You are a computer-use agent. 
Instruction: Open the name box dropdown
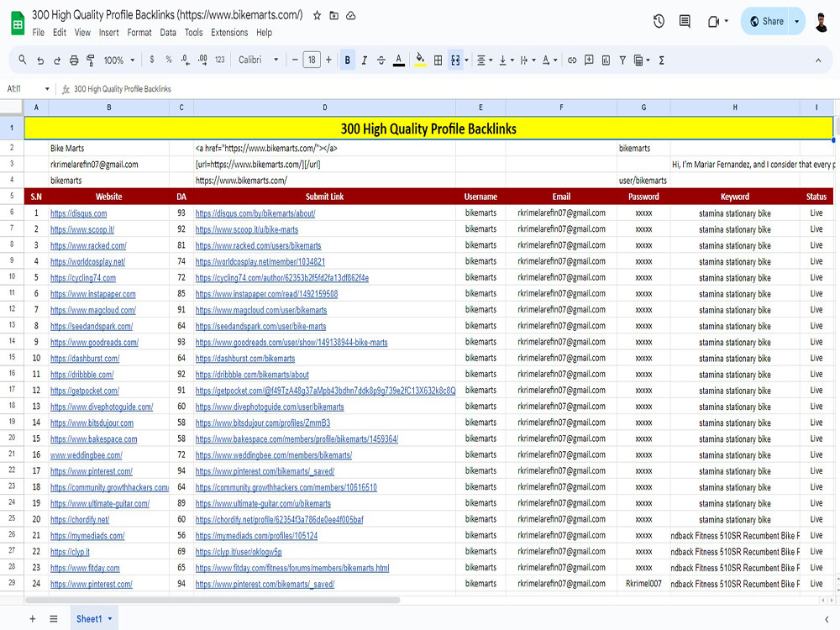coord(47,89)
